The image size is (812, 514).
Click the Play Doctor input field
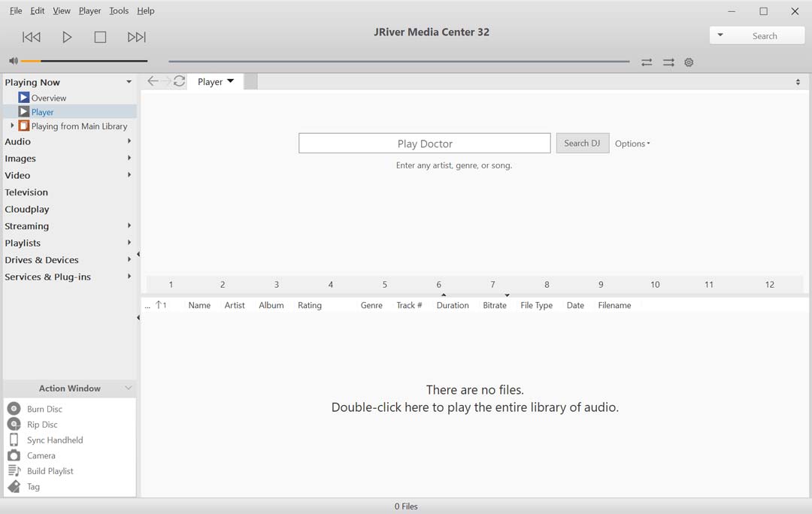pyautogui.click(x=425, y=144)
